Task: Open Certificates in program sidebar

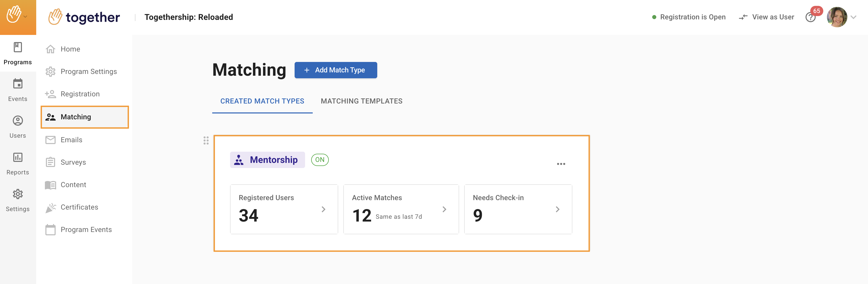Action: click(x=79, y=207)
